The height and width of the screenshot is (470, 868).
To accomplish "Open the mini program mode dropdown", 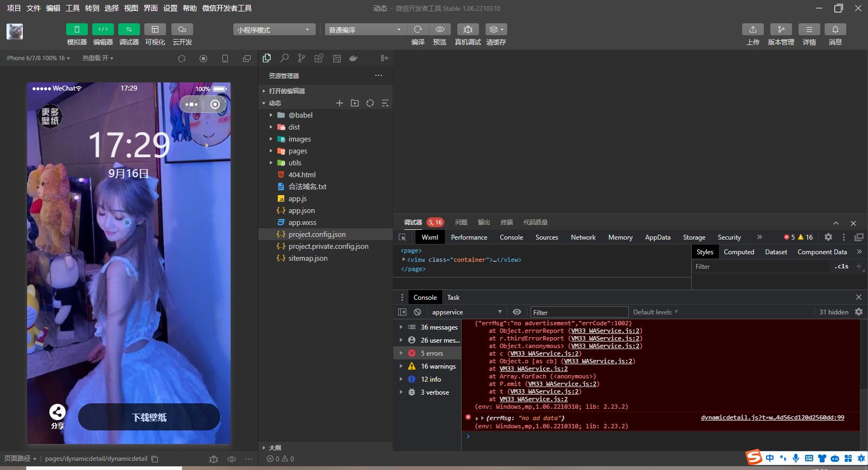I will click(x=274, y=30).
